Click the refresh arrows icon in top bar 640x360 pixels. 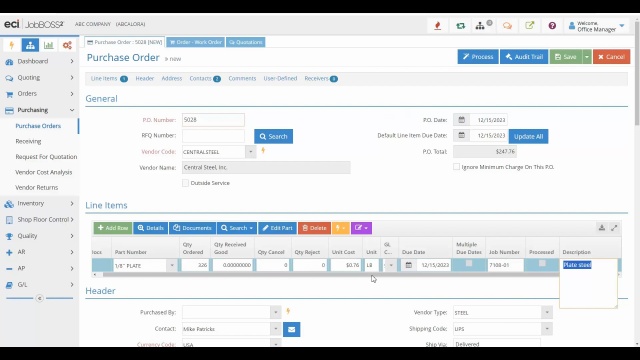click(460, 26)
